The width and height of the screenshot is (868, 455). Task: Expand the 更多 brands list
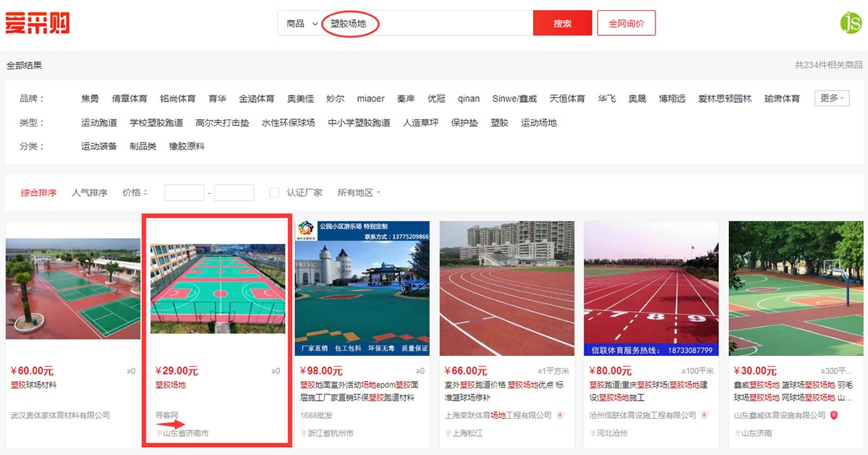[x=832, y=98]
